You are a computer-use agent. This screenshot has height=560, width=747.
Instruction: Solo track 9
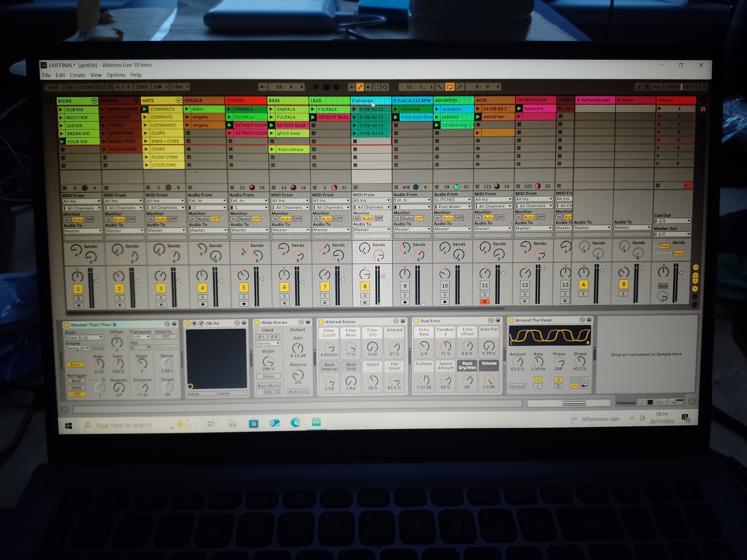tap(405, 295)
